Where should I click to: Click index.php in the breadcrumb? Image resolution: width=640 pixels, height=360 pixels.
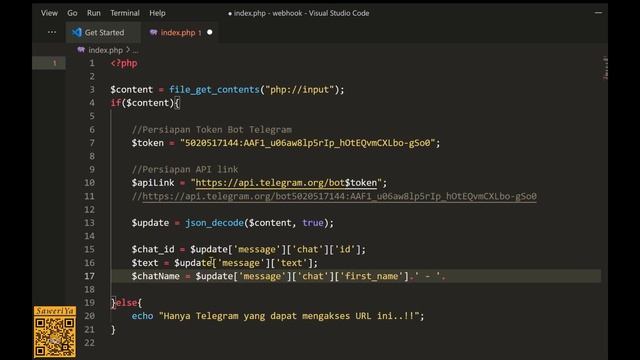[105, 50]
